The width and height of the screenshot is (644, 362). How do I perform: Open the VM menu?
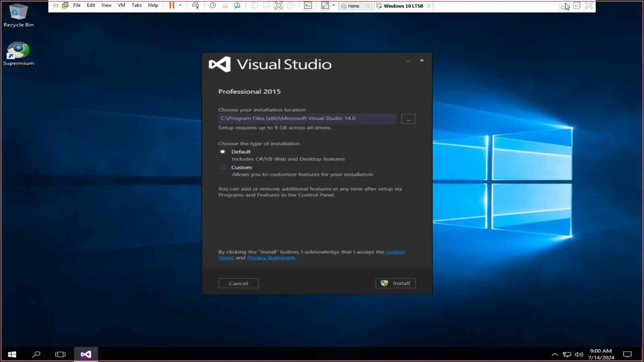click(122, 6)
